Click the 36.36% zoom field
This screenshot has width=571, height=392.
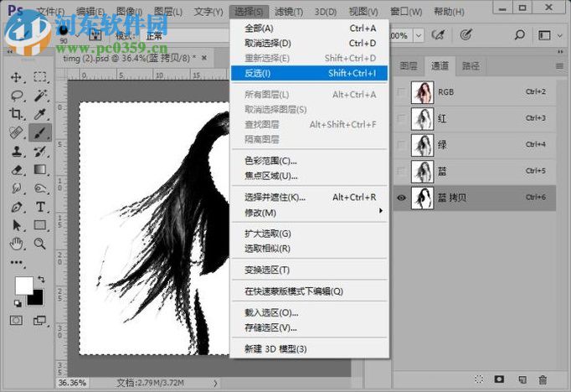[x=73, y=383]
